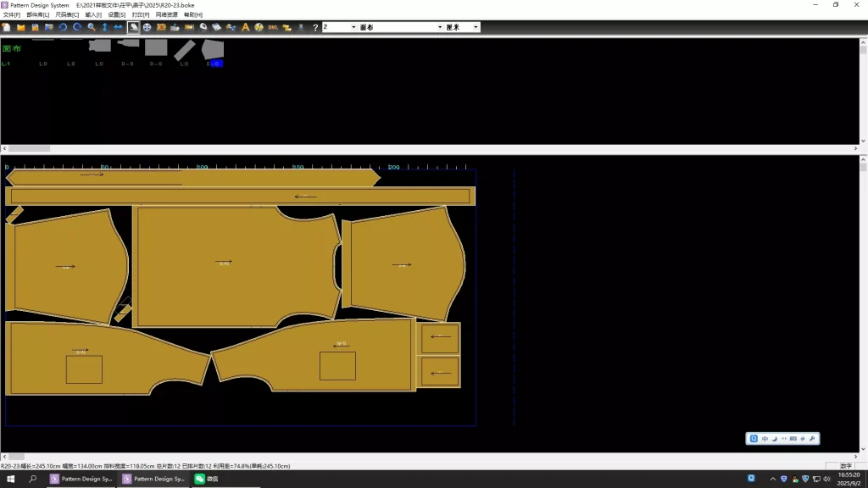This screenshot has height=488, width=868.
Task: Click the redo arrow icon
Action: click(x=76, y=27)
